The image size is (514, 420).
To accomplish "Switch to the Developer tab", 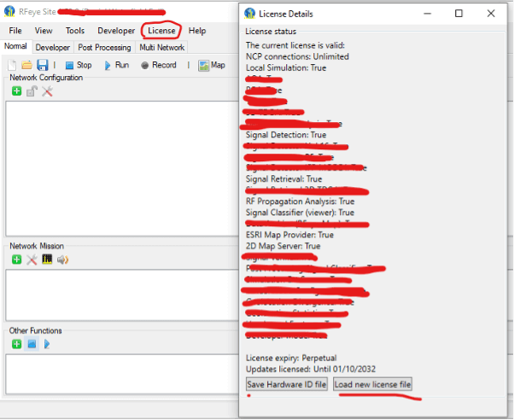I will 52,48.
